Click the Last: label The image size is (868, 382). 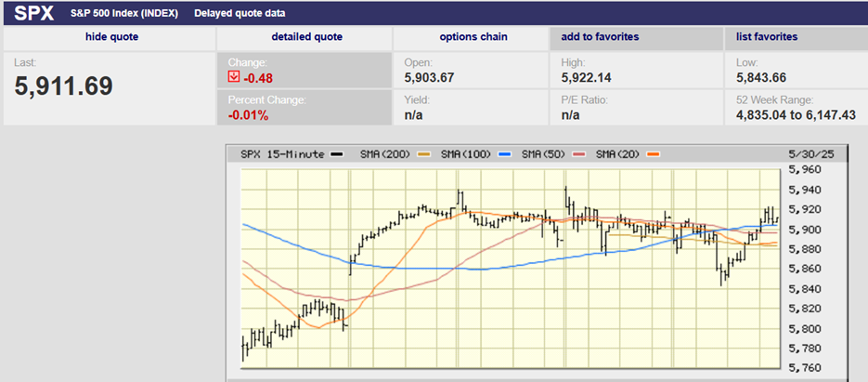point(25,63)
